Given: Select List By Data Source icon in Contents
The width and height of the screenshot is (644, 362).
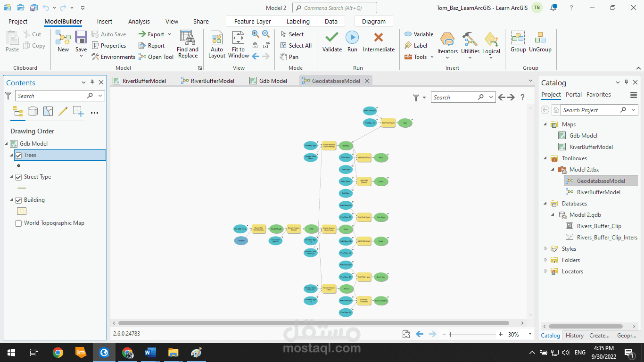Looking at the screenshot, I should tap(33, 111).
